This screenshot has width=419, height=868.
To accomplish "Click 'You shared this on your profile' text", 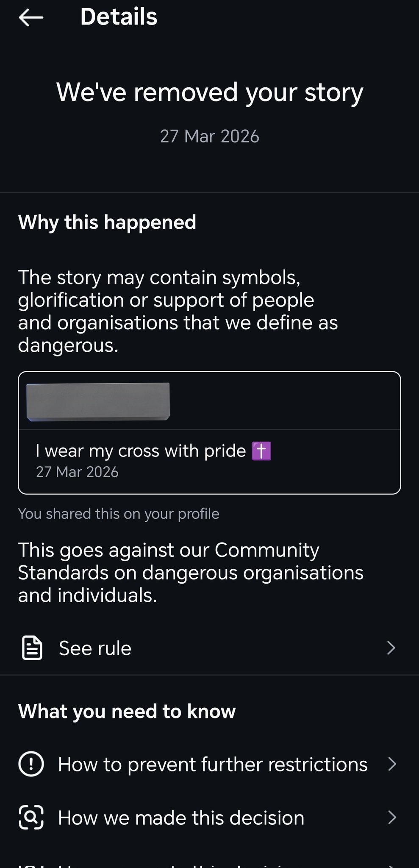I will (119, 514).
